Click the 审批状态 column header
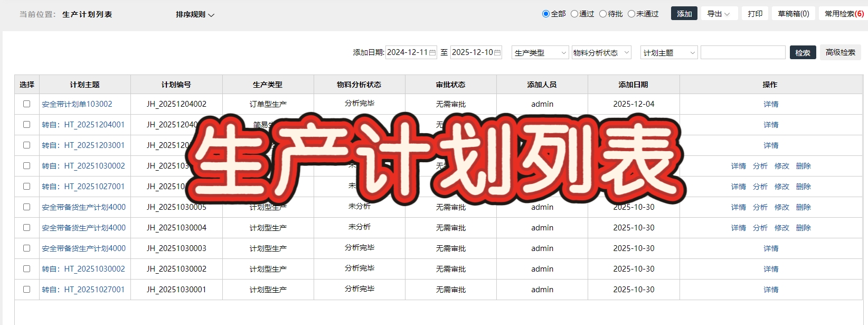 pyautogui.click(x=451, y=85)
